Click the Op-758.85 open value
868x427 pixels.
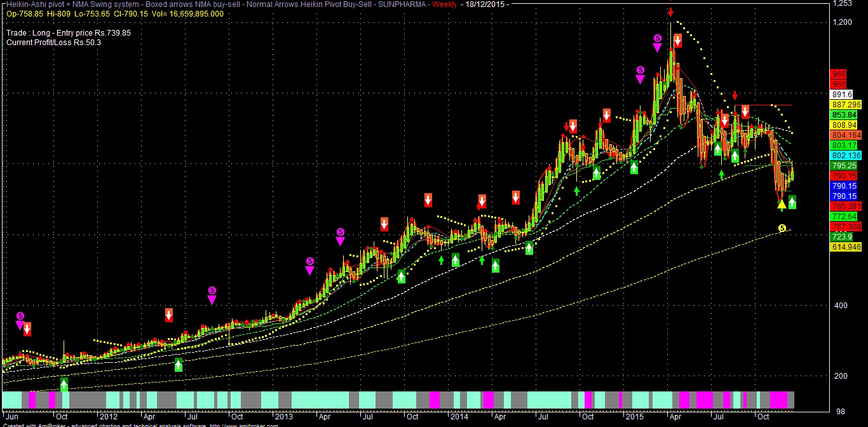(25, 13)
